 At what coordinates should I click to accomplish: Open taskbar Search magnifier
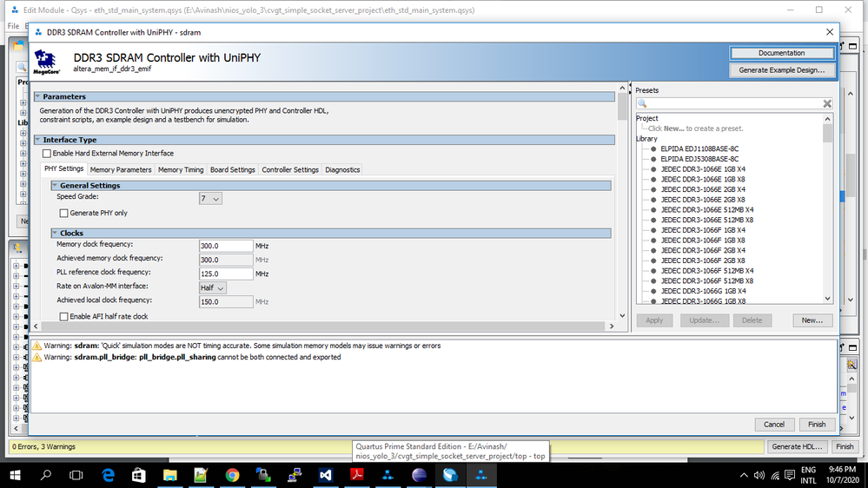(46, 475)
